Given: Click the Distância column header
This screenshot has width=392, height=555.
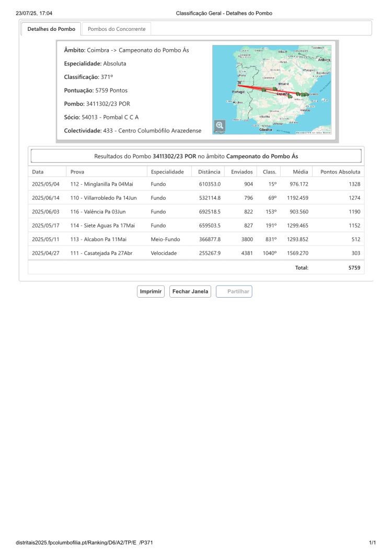Looking at the screenshot, I should 209,172.
